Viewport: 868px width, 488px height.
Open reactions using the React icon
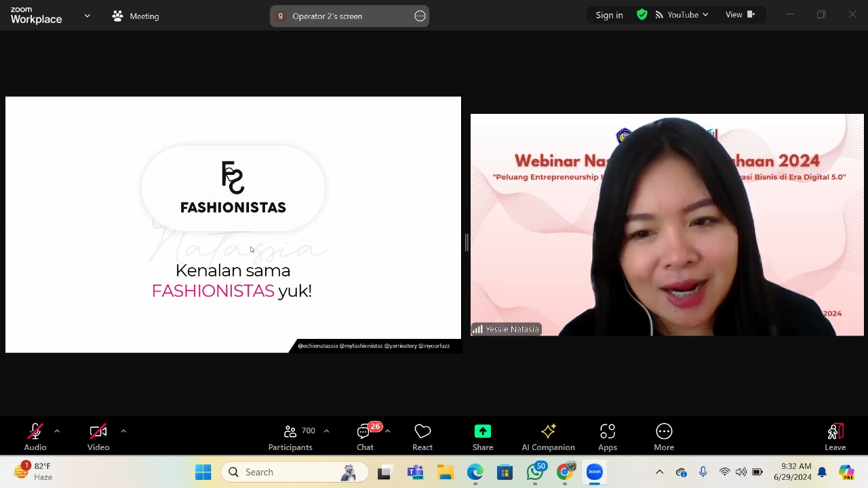422,437
